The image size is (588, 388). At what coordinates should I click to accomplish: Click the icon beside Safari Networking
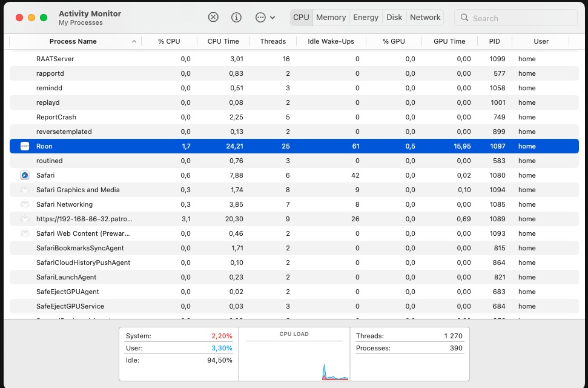pyautogui.click(x=25, y=205)
